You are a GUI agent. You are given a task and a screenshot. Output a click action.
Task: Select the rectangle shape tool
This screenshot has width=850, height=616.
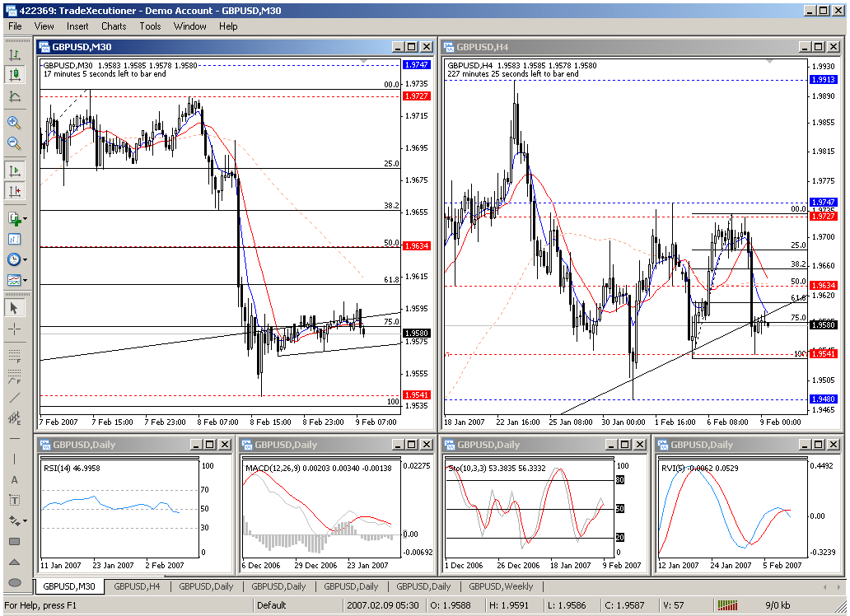pos(15,542)
